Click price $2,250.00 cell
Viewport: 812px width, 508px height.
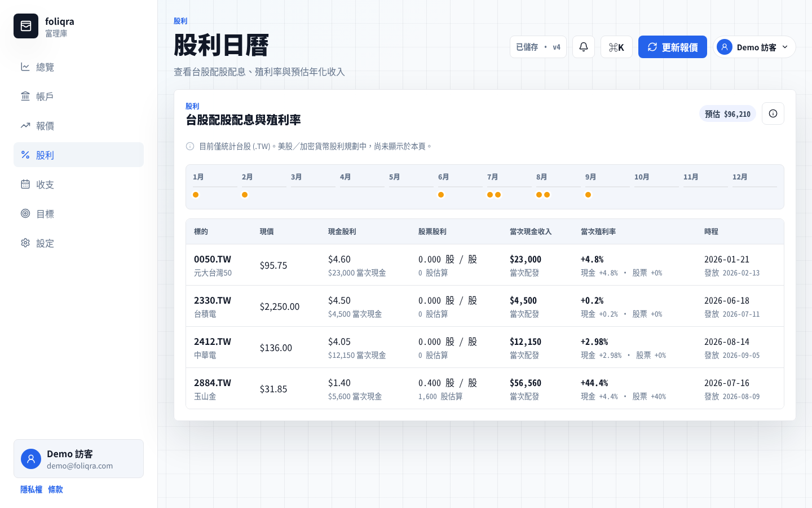click(x=280, y=306)
